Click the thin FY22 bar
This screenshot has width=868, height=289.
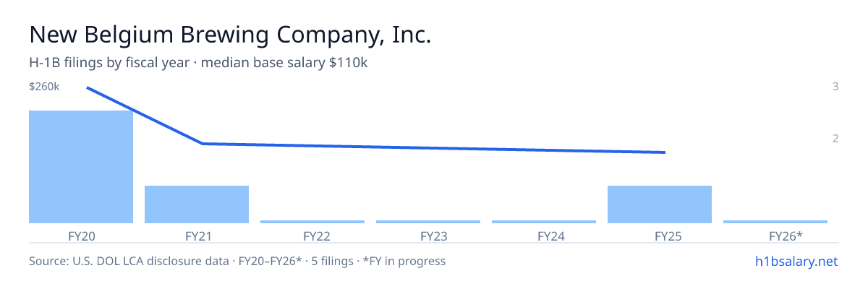pos(312,222)
